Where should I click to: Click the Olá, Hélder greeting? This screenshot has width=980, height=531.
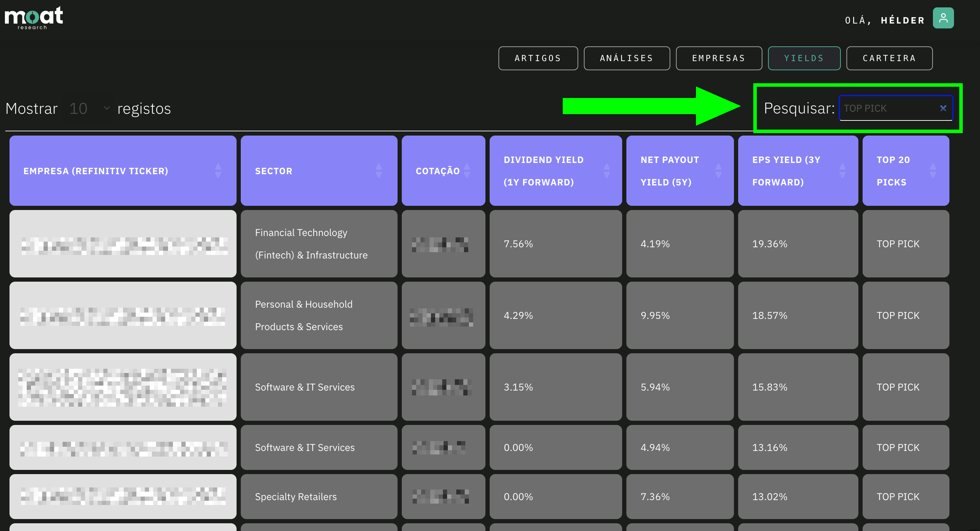coord(884,20)
